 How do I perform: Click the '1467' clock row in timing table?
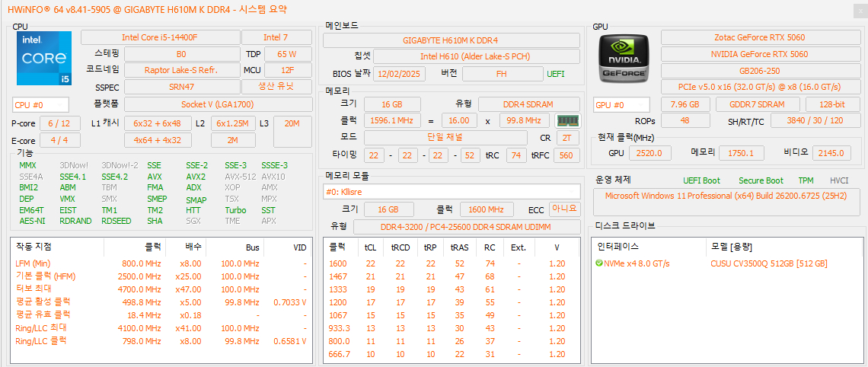[x=337, y=276]
